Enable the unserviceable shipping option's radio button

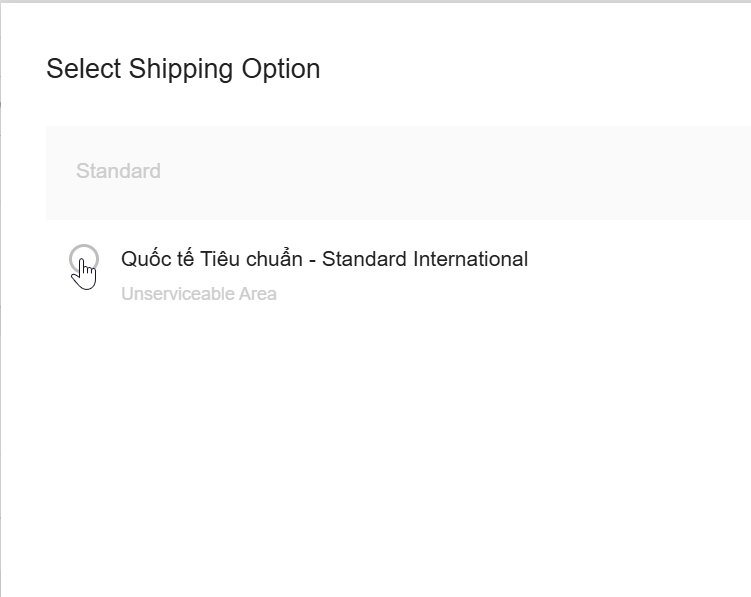(84, 259)
